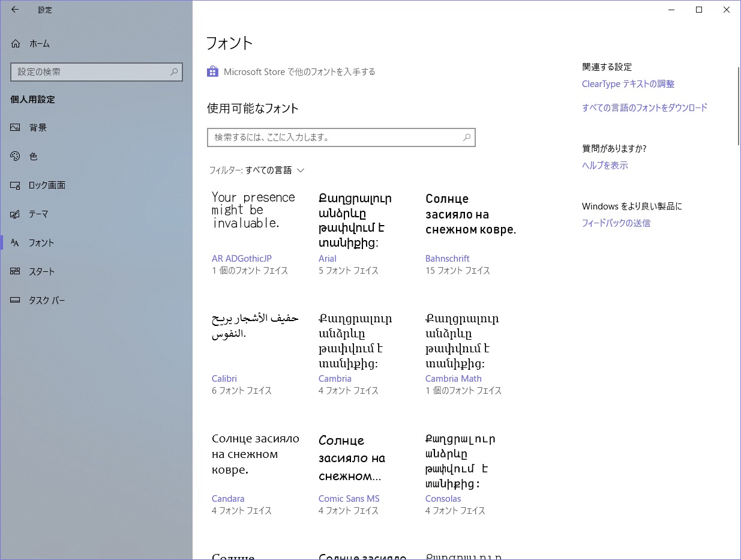Click the Consolas preview sample
Screen dimensions: 741x560
[460, 461]
